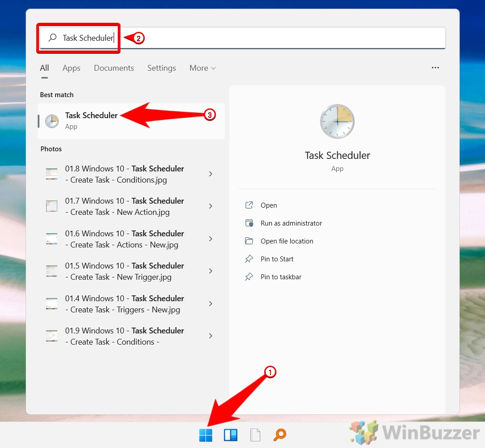Open 01.4 Create Task Triggers - New.jpg

pos(131,303)
